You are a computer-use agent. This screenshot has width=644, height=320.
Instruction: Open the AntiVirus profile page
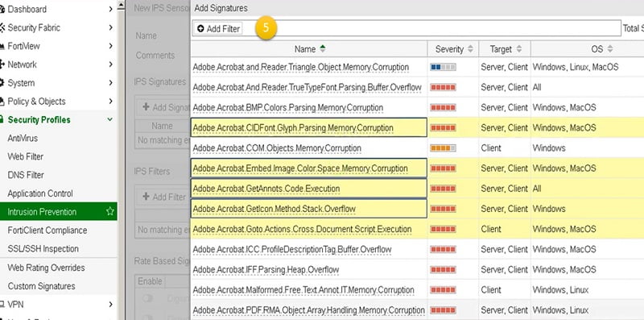point(23,138)
